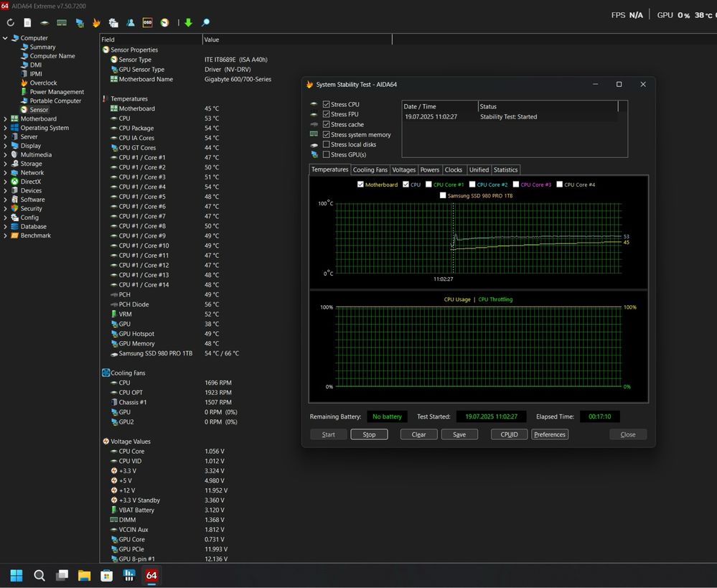Image resolution: width=717 pixels, height=588 pixels.
Task: Open the IPMI tree entry
Action: pos(36,74)
